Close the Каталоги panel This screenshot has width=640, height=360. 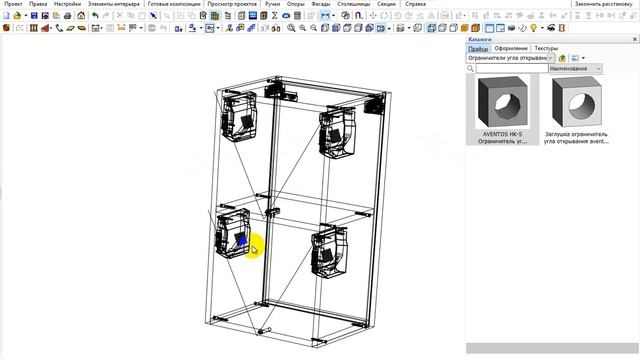click(x=635, y=39)
